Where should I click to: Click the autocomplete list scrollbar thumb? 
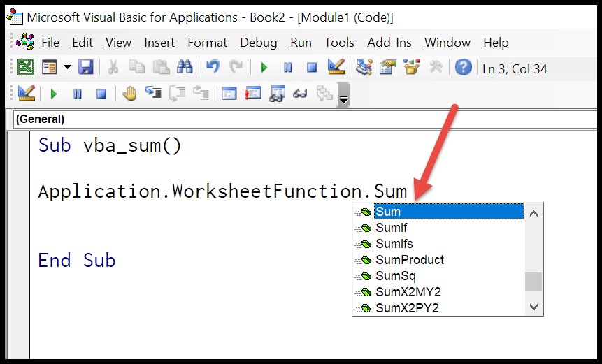click(533, 282)
